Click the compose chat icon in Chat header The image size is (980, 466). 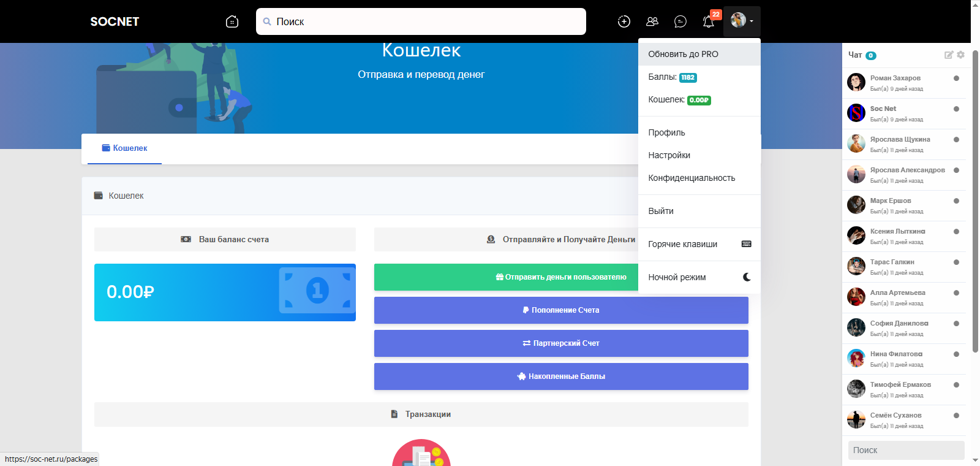pyautogui.click(x=949, y=55)
